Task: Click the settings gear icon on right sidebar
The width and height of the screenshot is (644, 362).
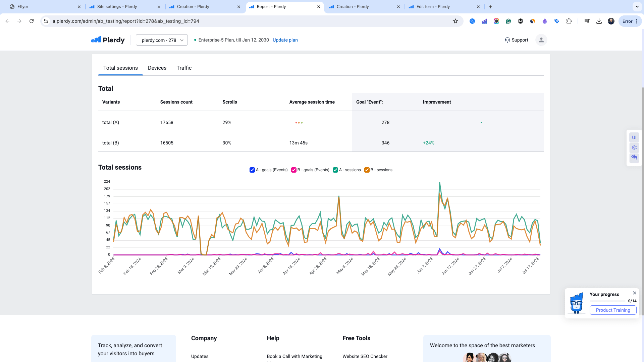Action: point(634,147)
